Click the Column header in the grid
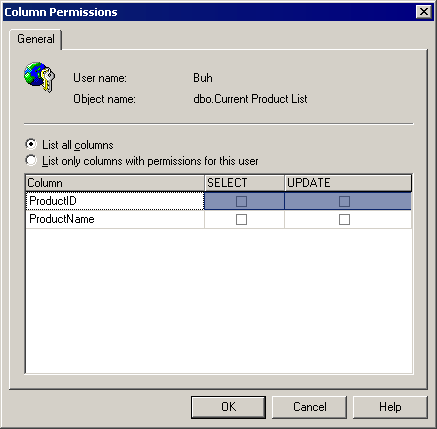 pyautogui.click(x=115, y=183)
